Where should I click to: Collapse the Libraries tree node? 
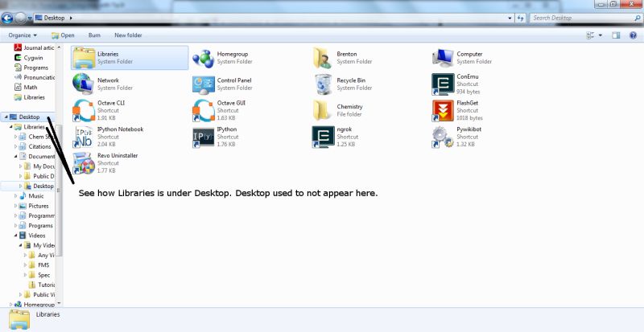pos(11,127)
